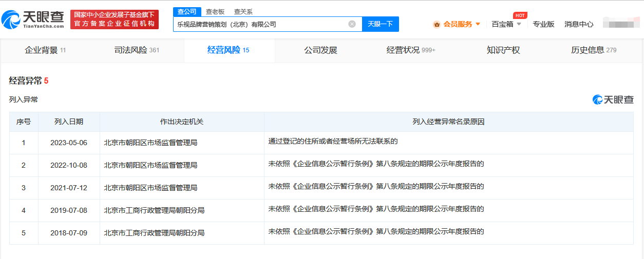Click the 列入经营异常名录原因 column header

click(x=449, y=122)
